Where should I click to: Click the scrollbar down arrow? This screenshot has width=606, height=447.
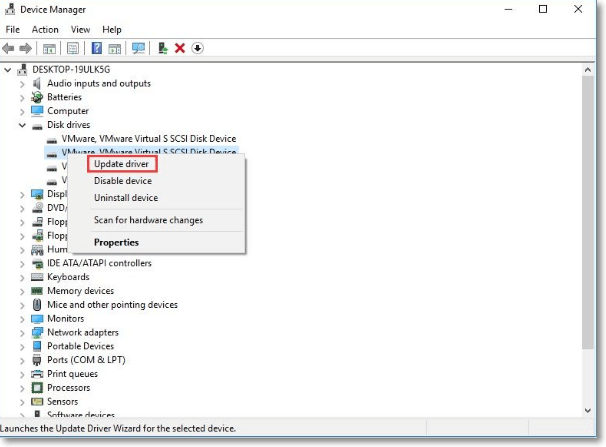click(x=588, y=411)
